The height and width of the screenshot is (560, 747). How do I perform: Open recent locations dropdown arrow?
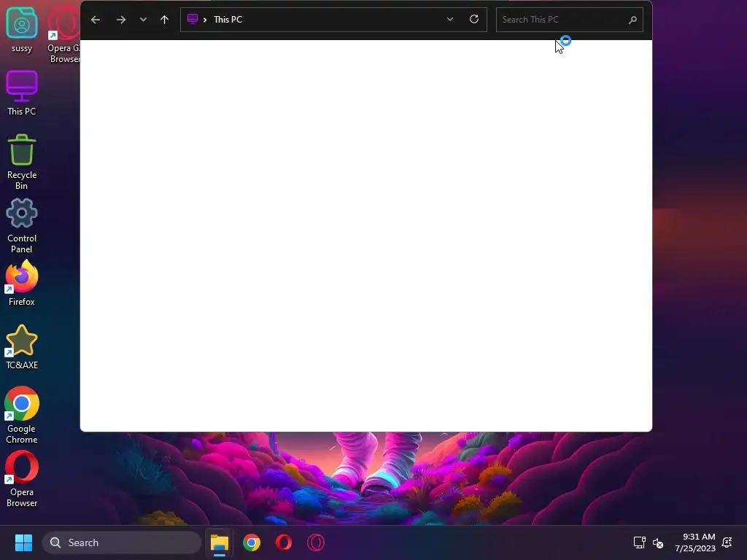click(x=143, y=20)
